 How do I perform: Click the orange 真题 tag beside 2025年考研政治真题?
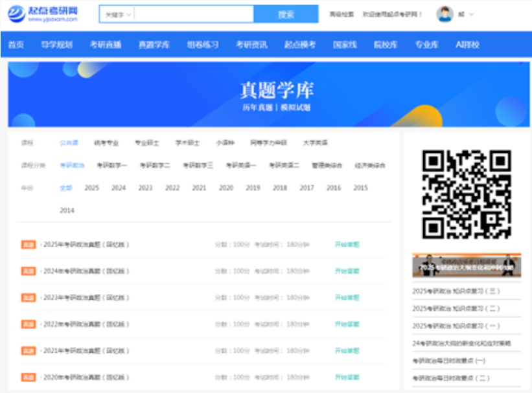coord(28,245)
